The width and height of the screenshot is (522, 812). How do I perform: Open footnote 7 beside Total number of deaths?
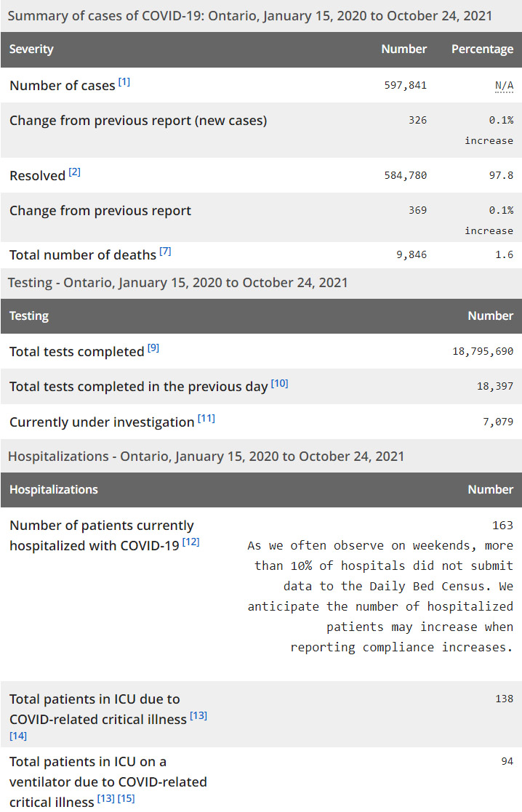point(165,252)
